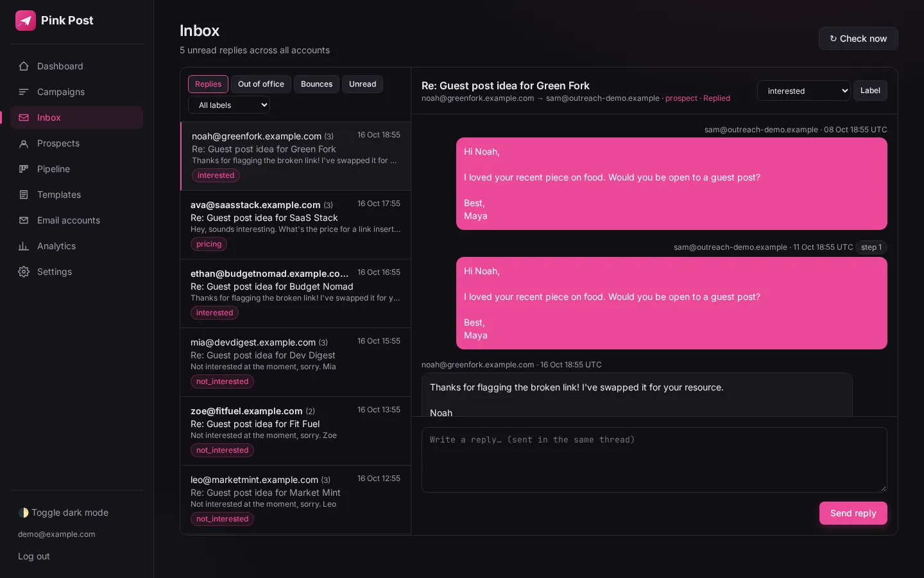The image size is (924, 578).
Task: Filter by the Unread tab
Action: (x=363, y=84)
